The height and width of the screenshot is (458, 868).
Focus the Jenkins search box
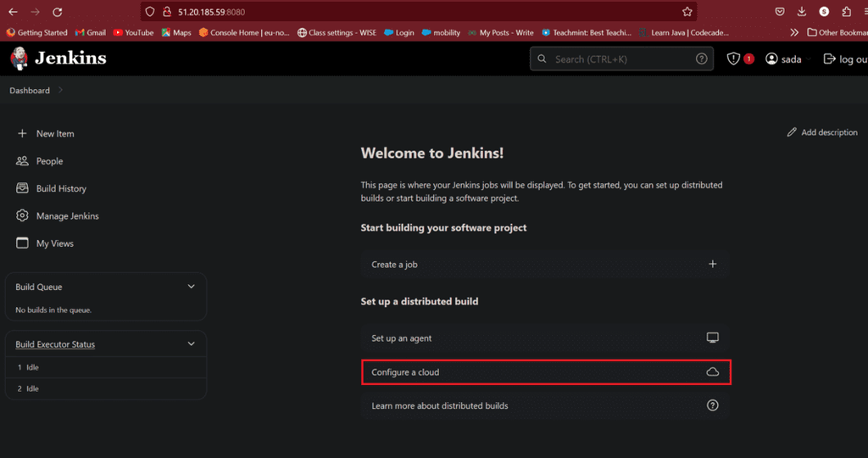pos(621,59)
